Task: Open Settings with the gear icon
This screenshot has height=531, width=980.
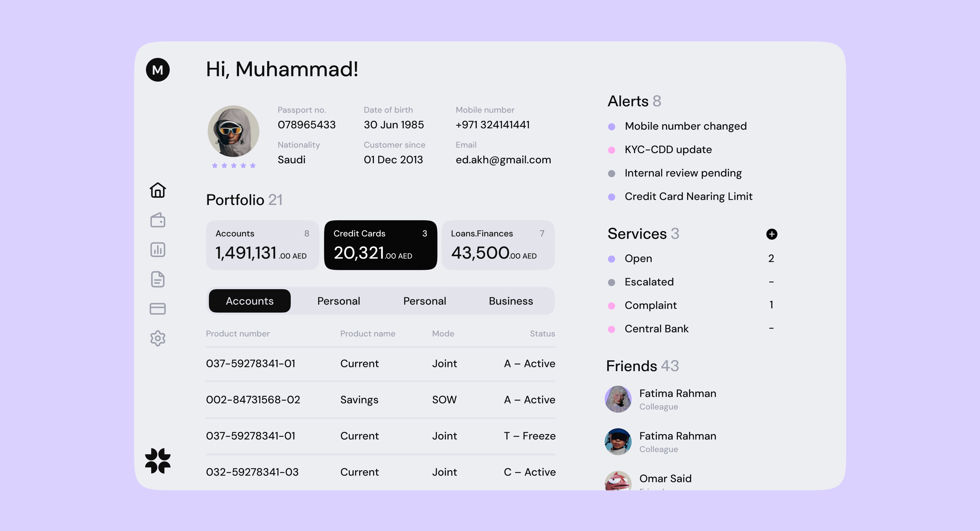Action: [x=157, y=338]
